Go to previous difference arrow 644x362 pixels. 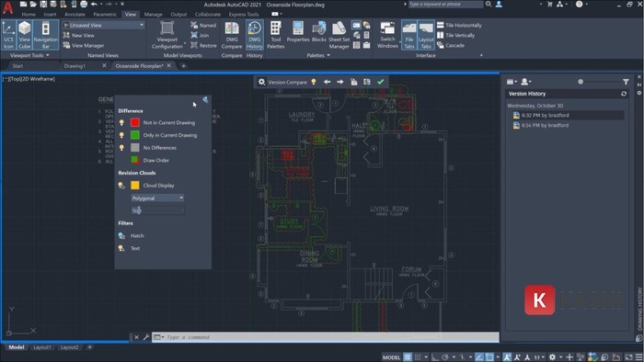point(327,82)
